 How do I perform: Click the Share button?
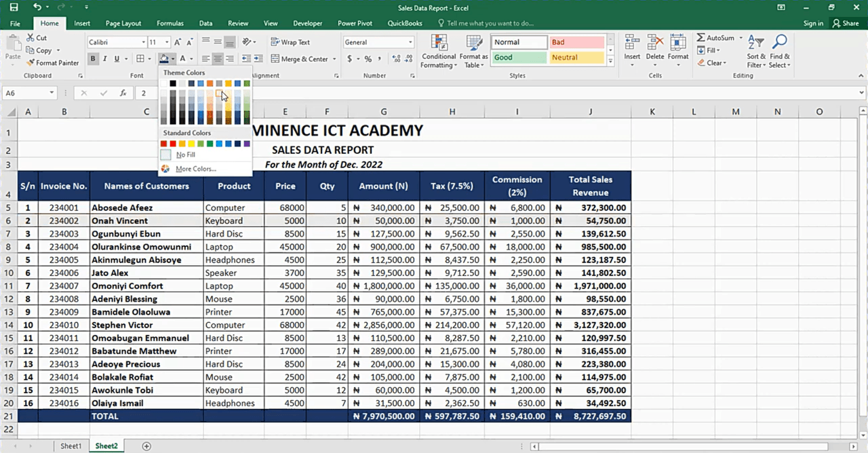846,23
